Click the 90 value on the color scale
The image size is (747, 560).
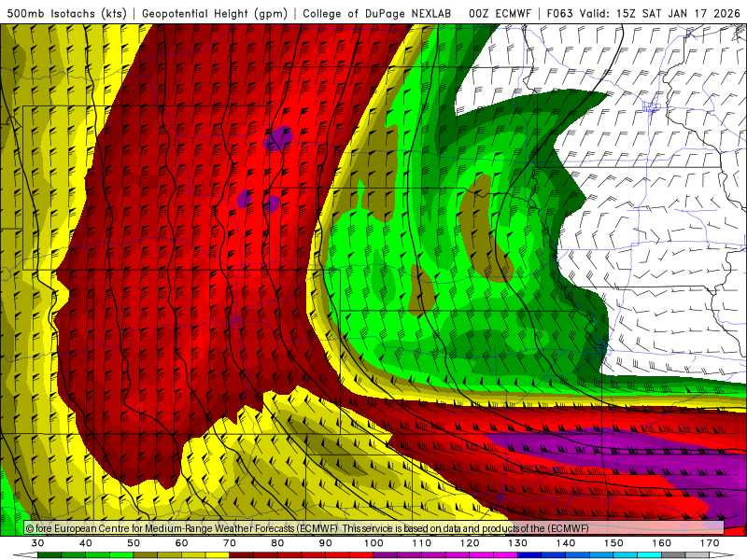[325, 543]
